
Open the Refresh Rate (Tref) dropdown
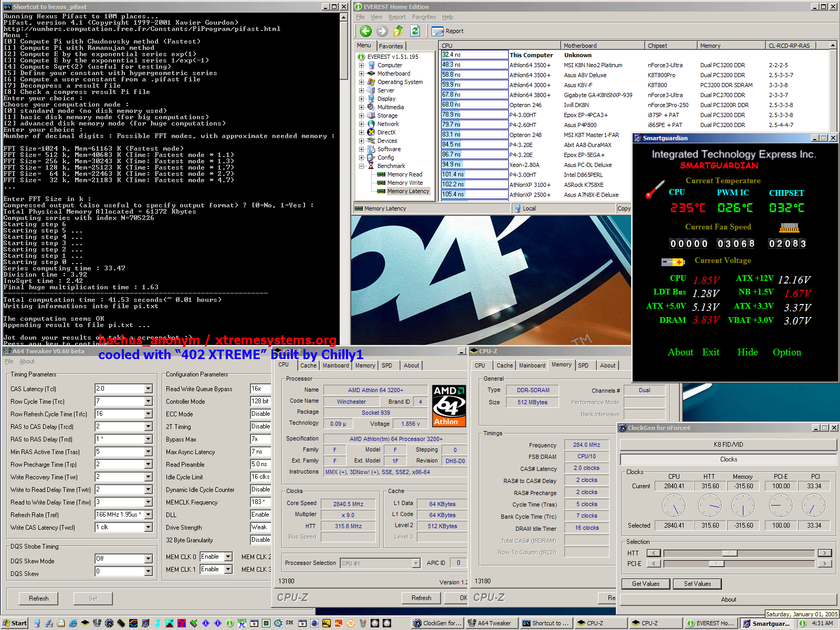[149, 514]
